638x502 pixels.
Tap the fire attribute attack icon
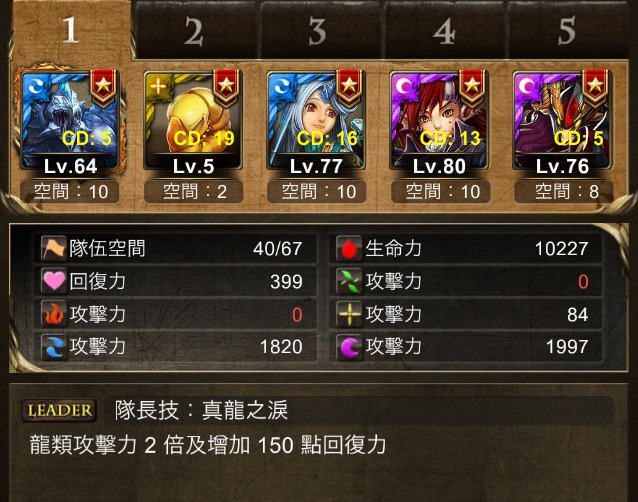pos(54,314)
